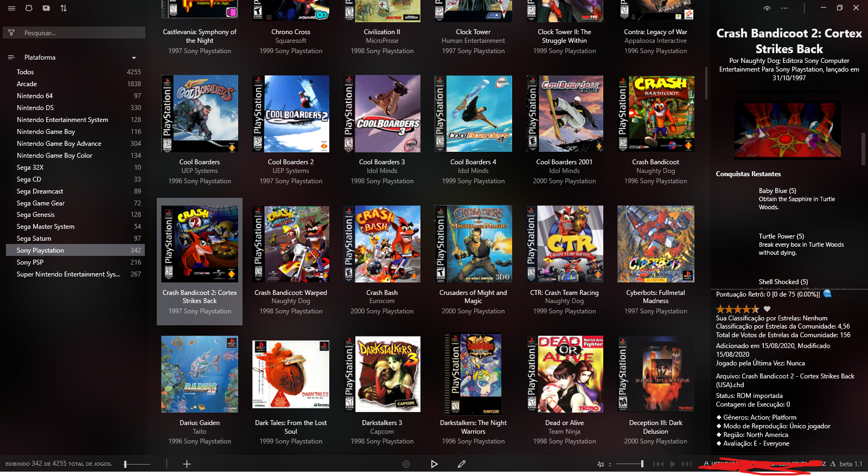The height and width of the screenshot is (476, 868).
Task: Select the Sony Playstation platform
Action: point(75,250)
